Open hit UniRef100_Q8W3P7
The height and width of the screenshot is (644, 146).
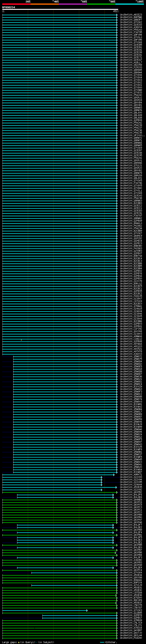pyautogui.click(x=131, y=20)
